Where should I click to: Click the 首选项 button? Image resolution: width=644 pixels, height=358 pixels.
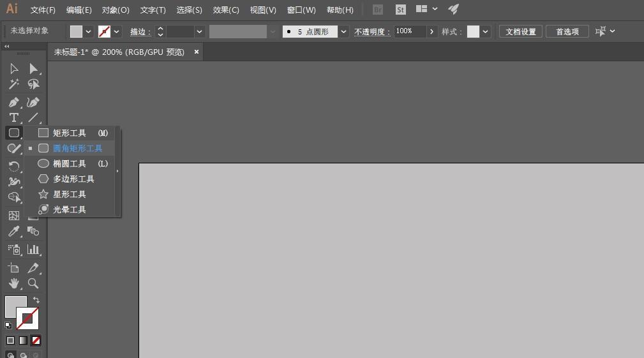(567, 31)
